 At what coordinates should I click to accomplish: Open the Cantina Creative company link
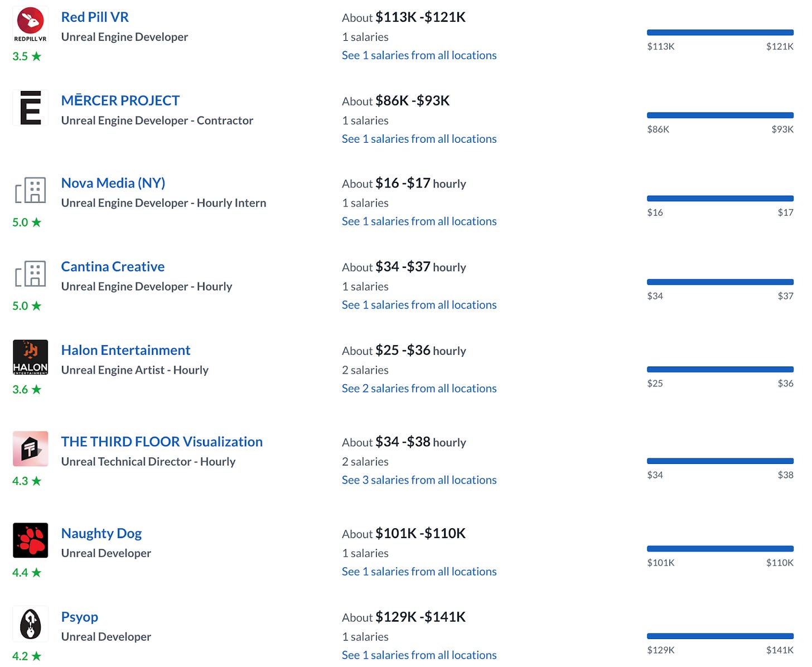coord(113,267)
